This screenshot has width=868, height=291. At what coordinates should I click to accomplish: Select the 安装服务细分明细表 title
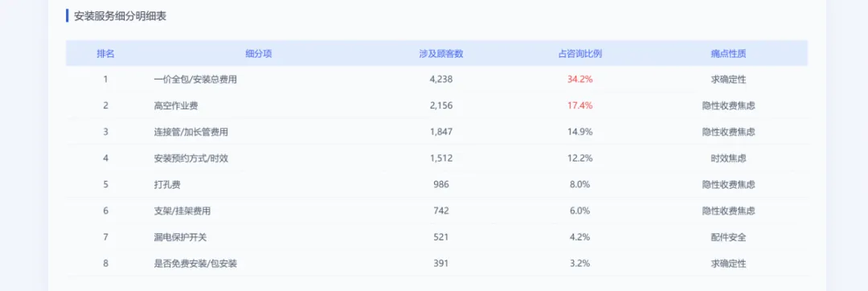click(x=120, y=16)
